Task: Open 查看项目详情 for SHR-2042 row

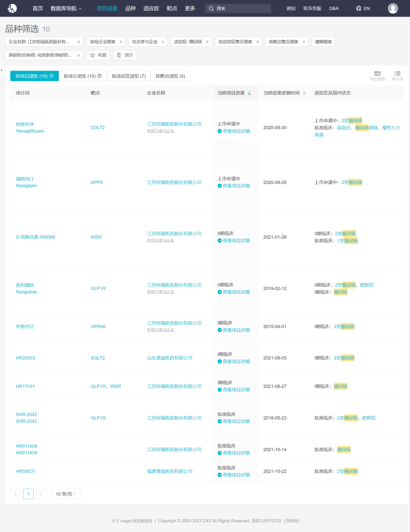Action: 234,421
